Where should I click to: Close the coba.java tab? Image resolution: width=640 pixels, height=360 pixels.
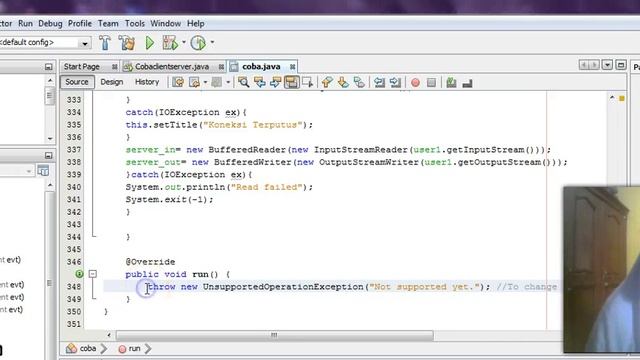tap(293, 67)
